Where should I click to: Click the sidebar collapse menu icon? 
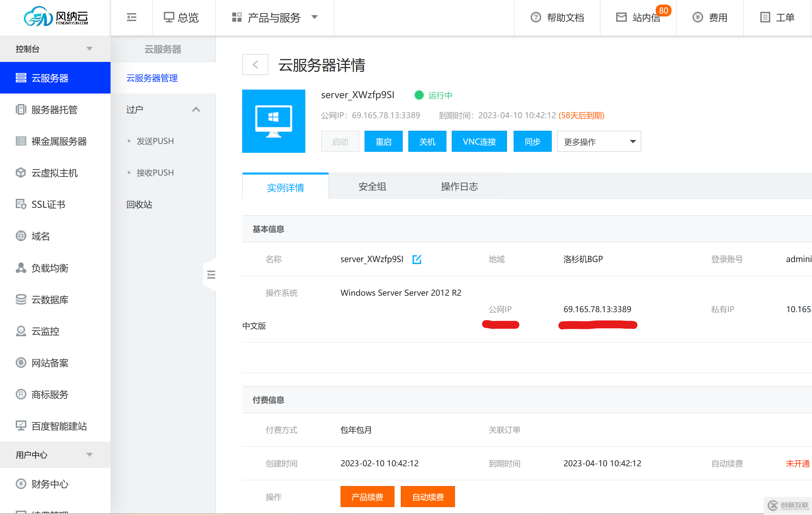pyautogui.click(x=131, y=17)
